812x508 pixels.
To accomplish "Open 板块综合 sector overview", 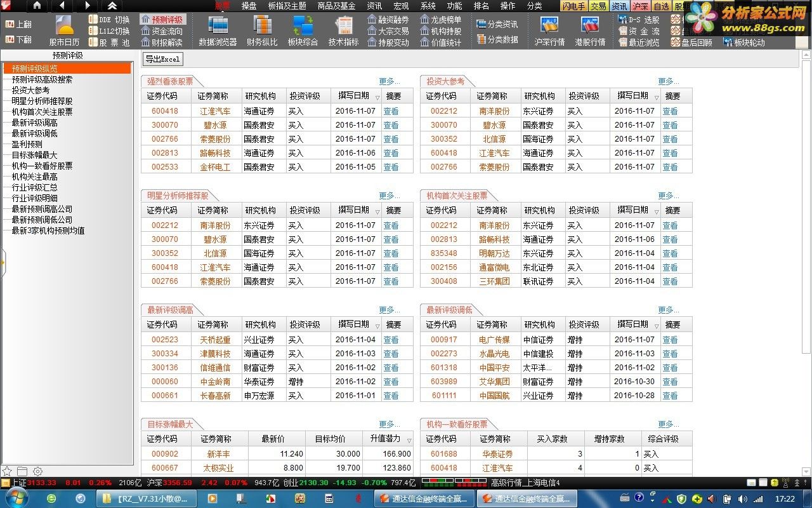I will pyautogui.click(x=303, y=31).
